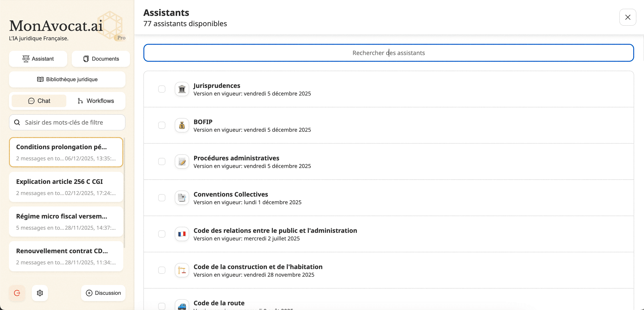Click the Conventions Collectives document icon

182,198
